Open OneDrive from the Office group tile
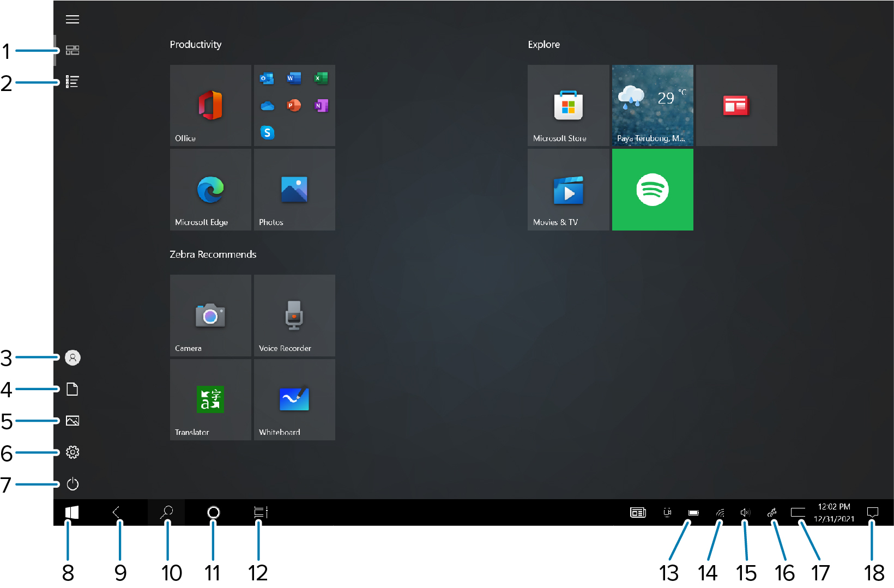This screenshot has height=588, width=894. pyautogui.click(x=267, y=106)
